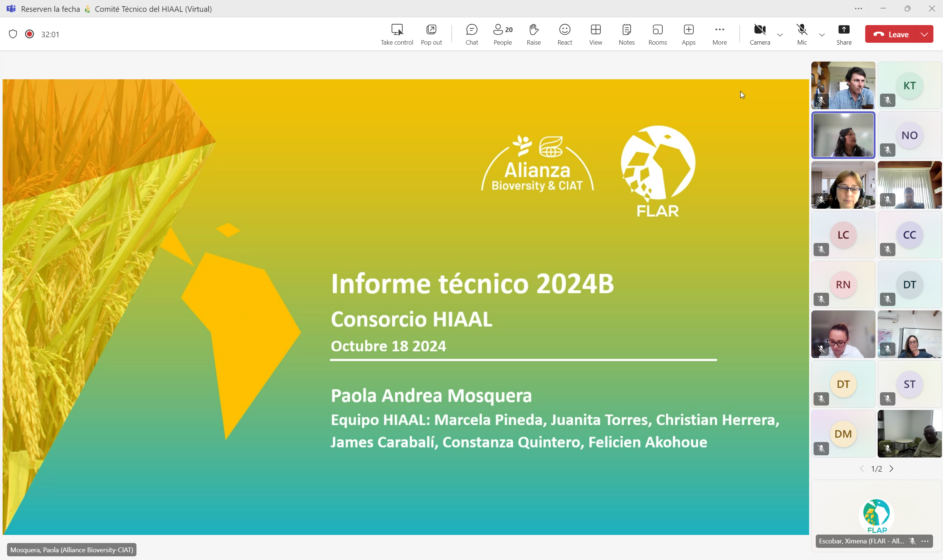Turn on the Camera
The height and width of the screenshot is (560, 943).
click(760, 34)
